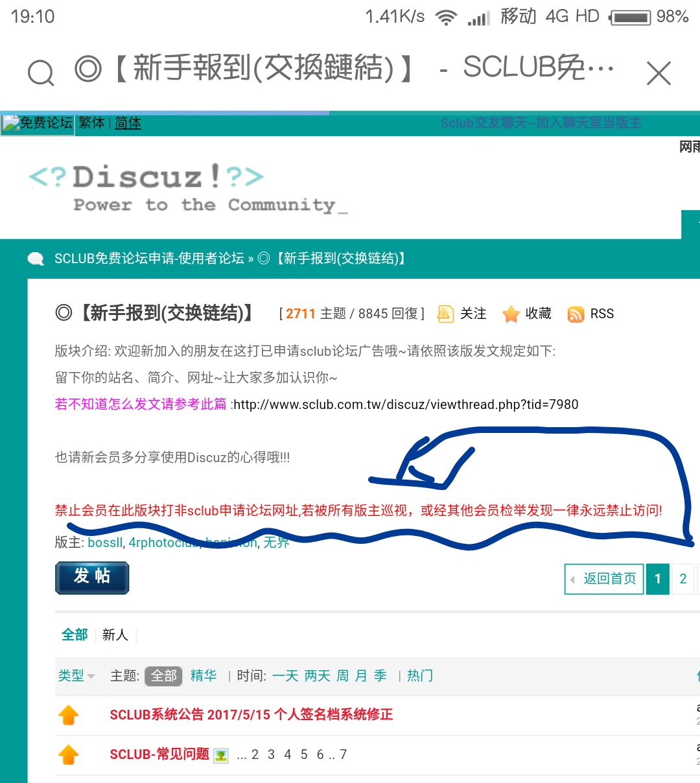Image resolution: width=700 pixels, height=783 pixels.
Task: Open moderator bossll's profile
Action: click(x=105, y=543)
